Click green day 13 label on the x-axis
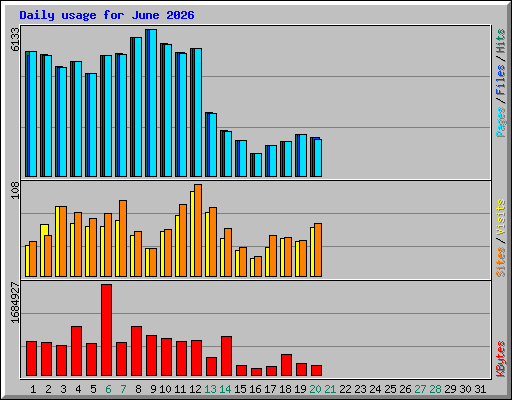 pyautogui.click(x=210, y=389)
